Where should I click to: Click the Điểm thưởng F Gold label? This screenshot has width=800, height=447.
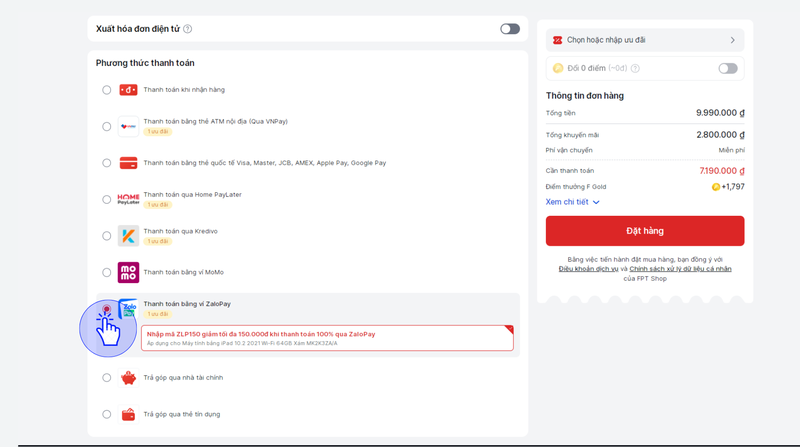[576, 187]
